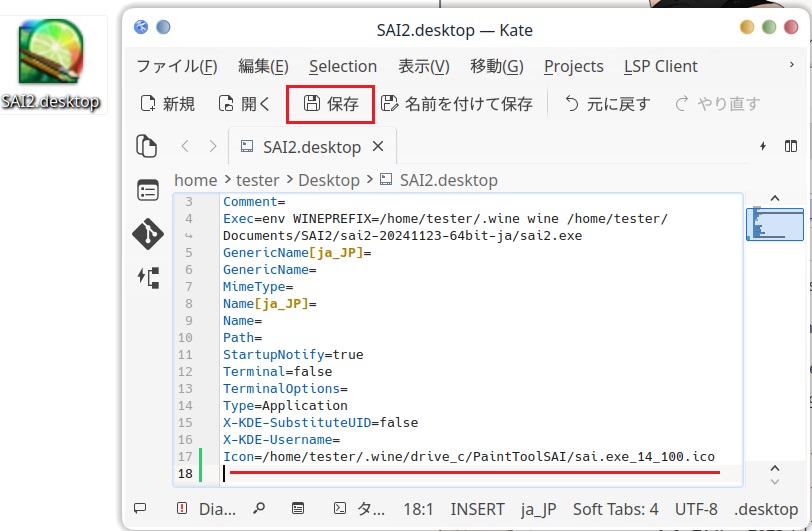The height and width of the screenshot is (531, 812).
Task: Open the filesystem tree sidebar icon
Action: (x=147, y=278)
